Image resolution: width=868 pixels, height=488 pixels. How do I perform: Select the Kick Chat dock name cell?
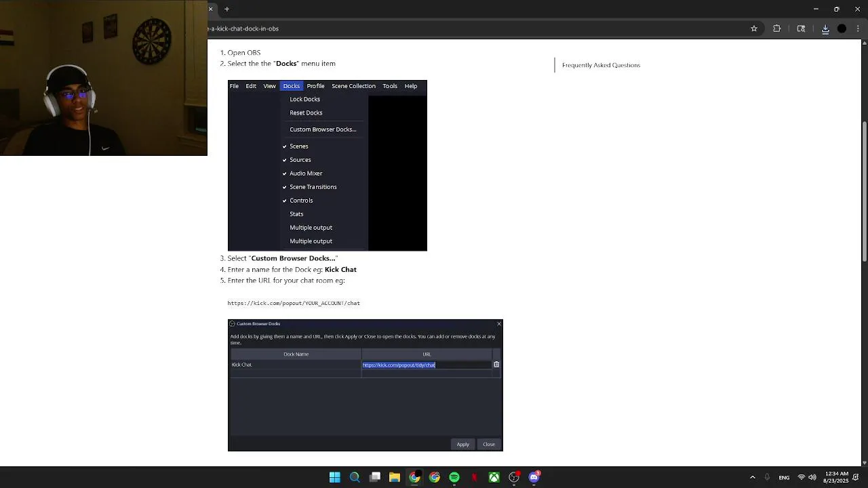pos(296,365)
